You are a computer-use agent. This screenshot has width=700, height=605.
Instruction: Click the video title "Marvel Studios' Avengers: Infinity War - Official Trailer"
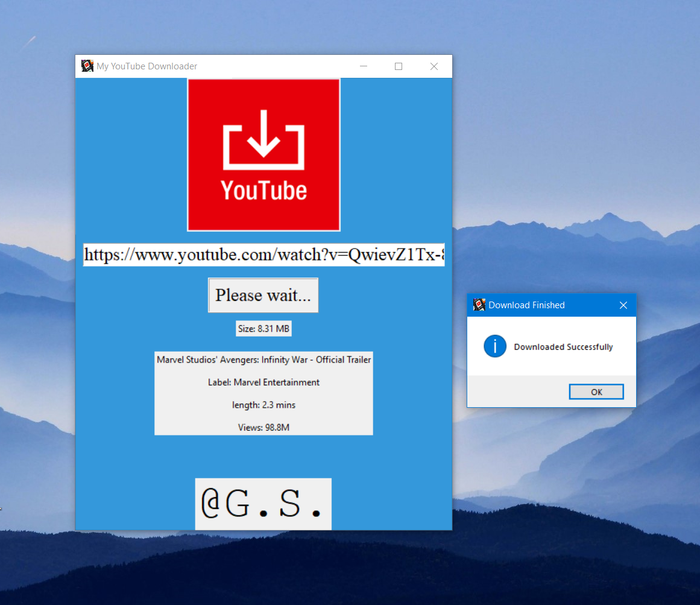[263, 360]
